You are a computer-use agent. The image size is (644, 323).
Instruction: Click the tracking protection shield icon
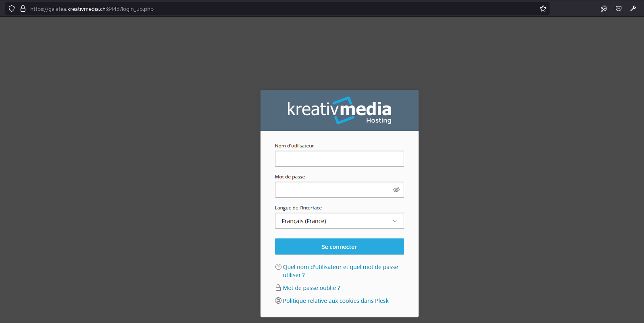coord(12,8)
